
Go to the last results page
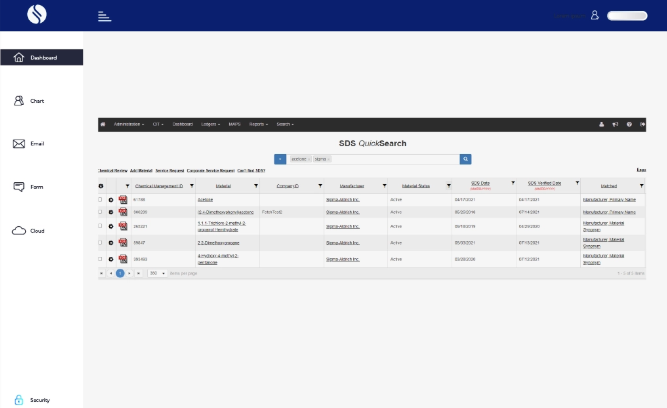tap(138, 273)
